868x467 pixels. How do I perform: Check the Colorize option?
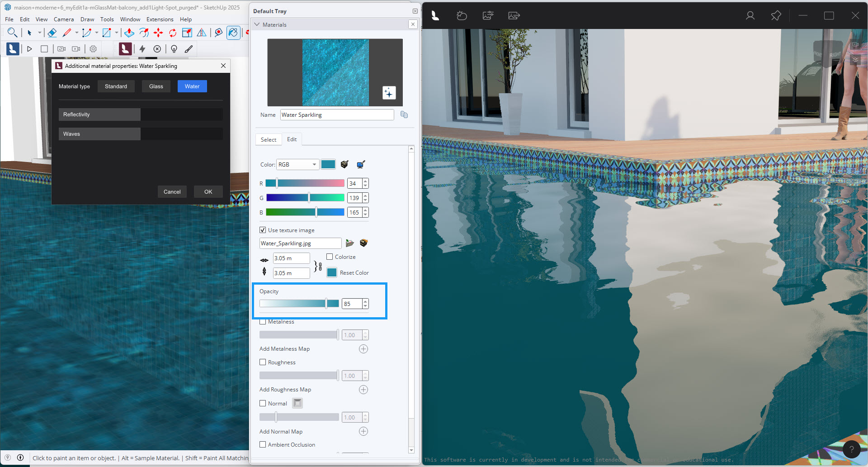click(x=330, y=257)
